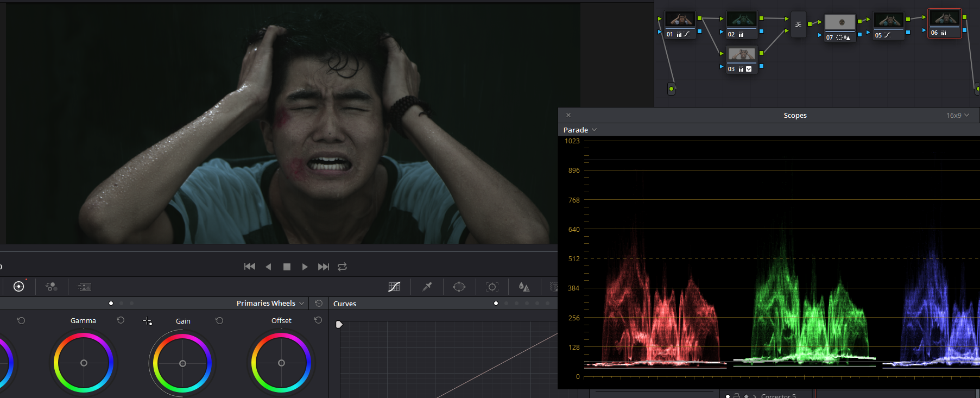Select the Parallel Mixer node

point(798,24)
